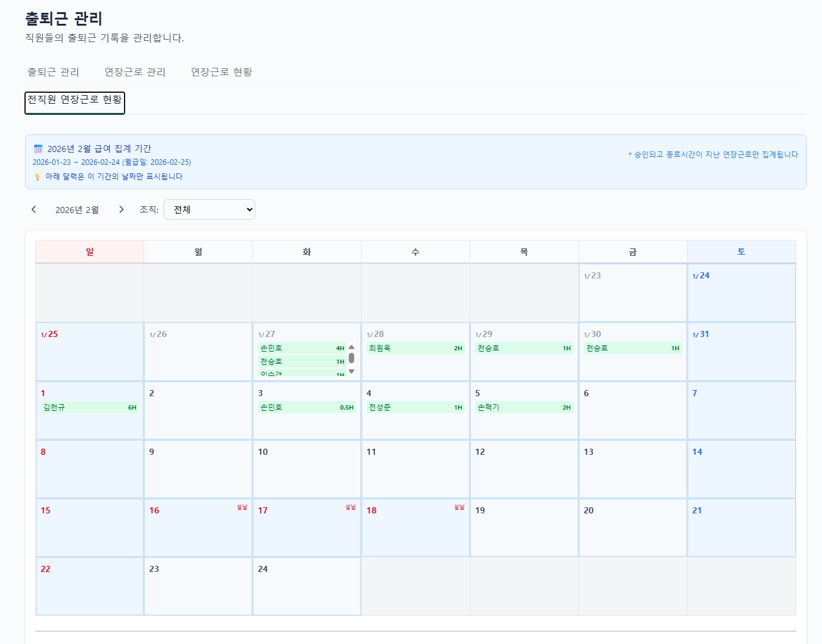822x644 pixels.
Task: Click 손혁기 2H entry on day 5
Action: click(524, 407)
